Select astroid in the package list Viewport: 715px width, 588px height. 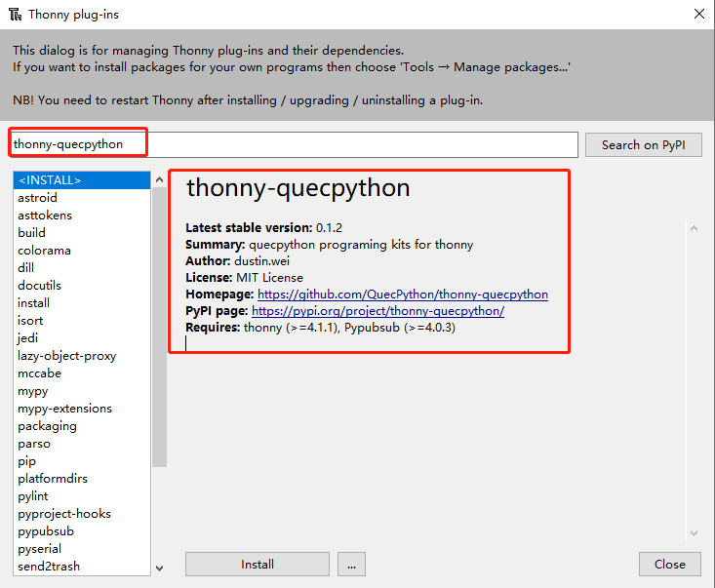tap(82, 198)
